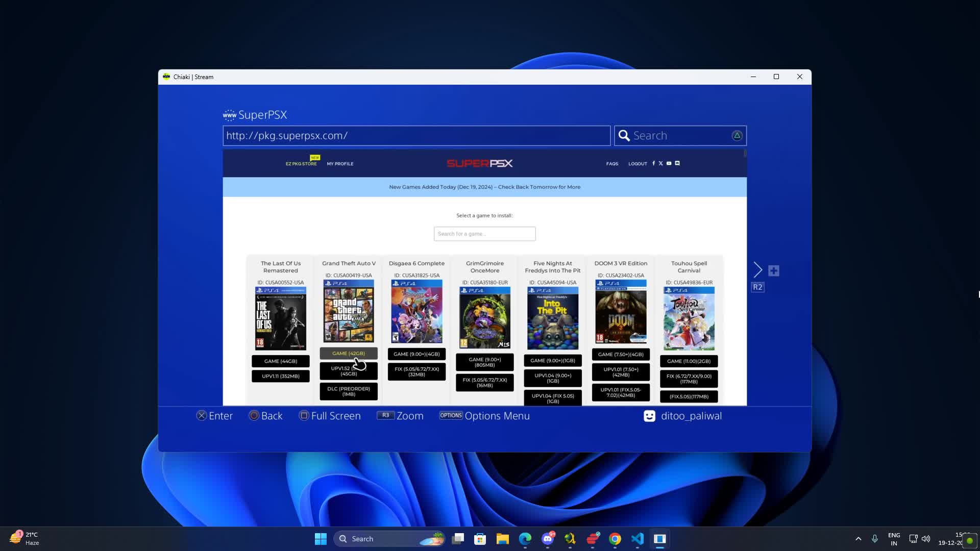Viewport: 980px width, 551px height.
Task: Click GTA V GAME (42GB) button
Action: [x=349, y=353]
